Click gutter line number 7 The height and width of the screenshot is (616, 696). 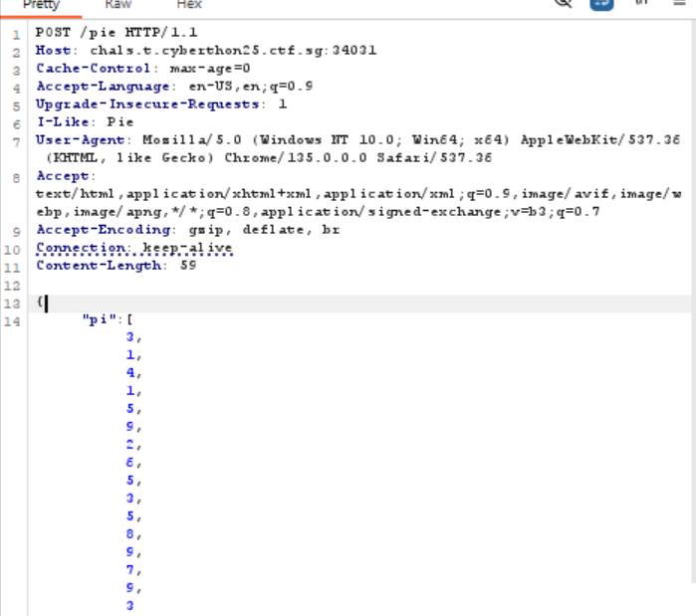[16, 142]
